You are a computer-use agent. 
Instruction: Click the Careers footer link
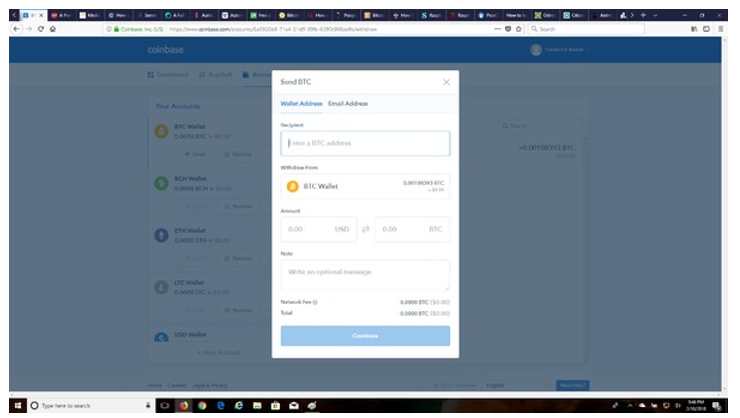coord(177,385)
